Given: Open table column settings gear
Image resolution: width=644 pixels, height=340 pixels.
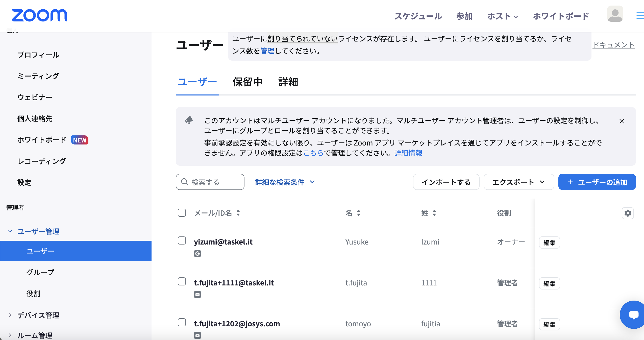Looking at the screenshot, I should 628,213.
